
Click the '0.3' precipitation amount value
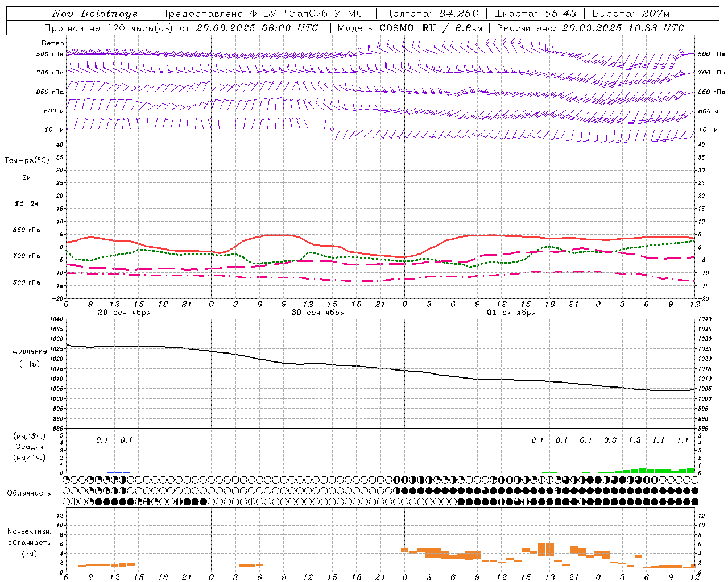pos(610,440)
